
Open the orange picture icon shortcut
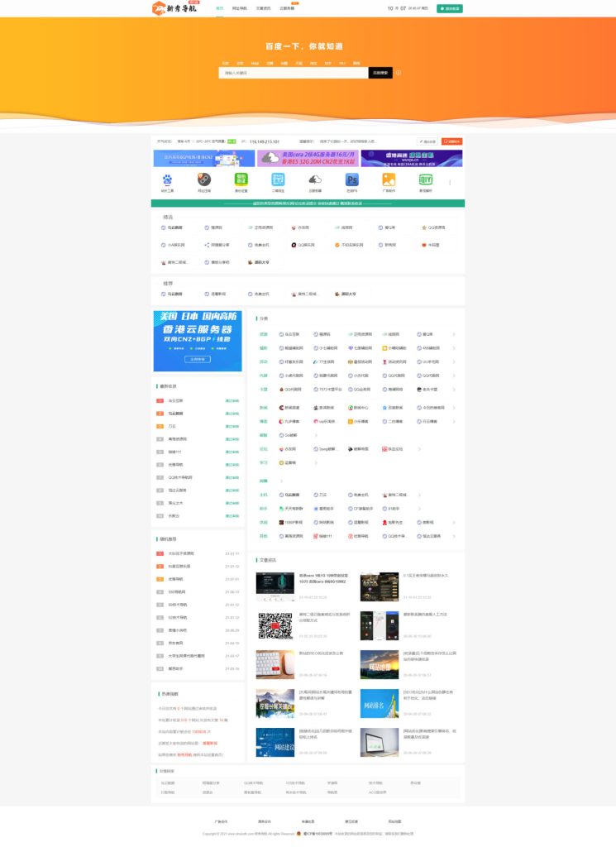(389, 179)
